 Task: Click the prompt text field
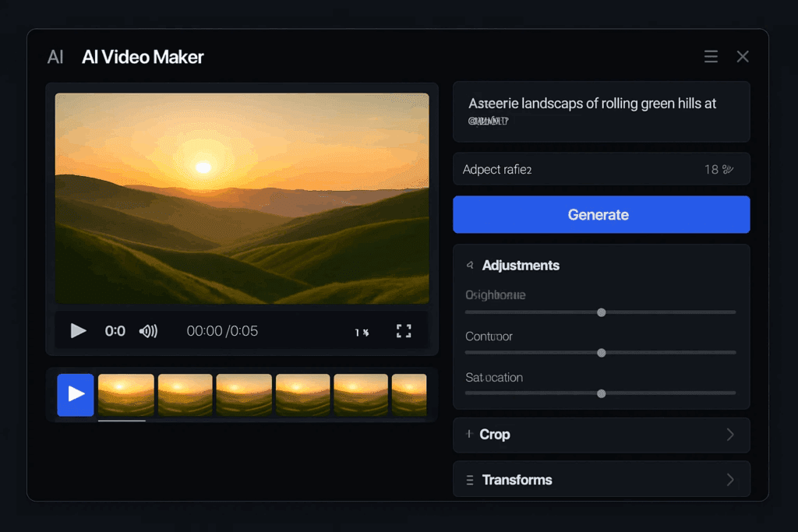pyautogui.click(x=601, y=111)
